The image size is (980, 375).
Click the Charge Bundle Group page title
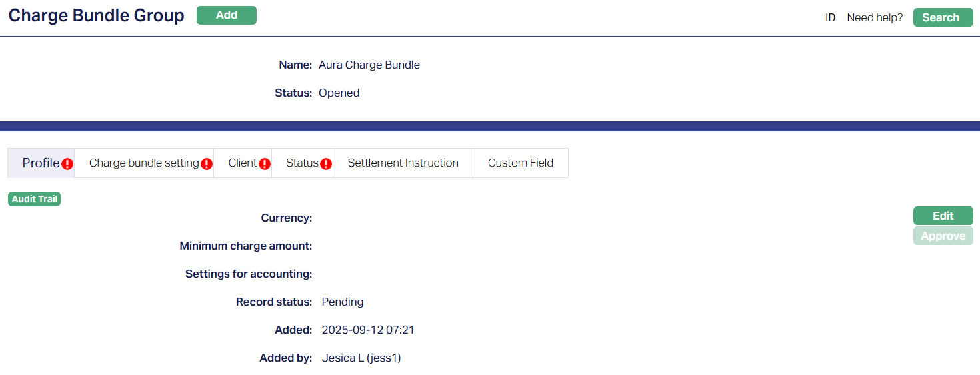click(x=96, y=16)
